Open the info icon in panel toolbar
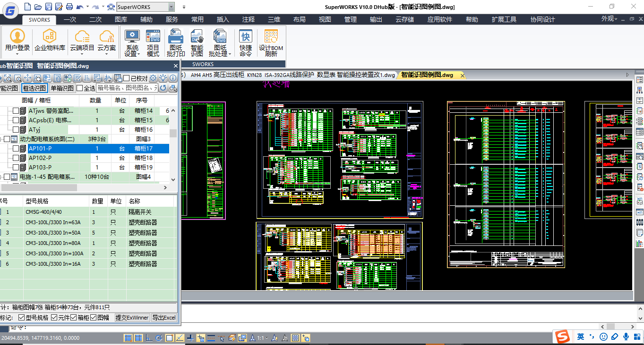Image resolution: width=644 pixels, height=345 pixels. (x=173, y=78)
